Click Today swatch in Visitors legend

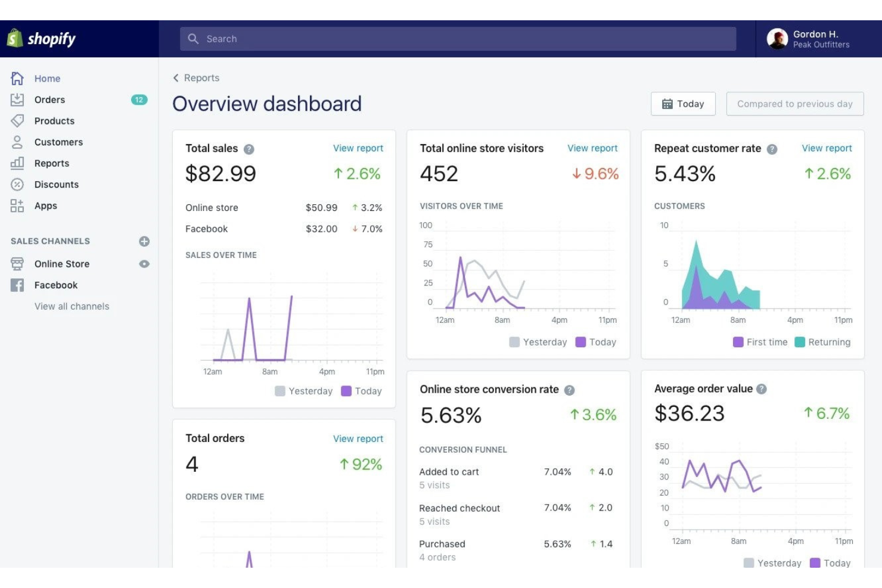tap(580, 342)
